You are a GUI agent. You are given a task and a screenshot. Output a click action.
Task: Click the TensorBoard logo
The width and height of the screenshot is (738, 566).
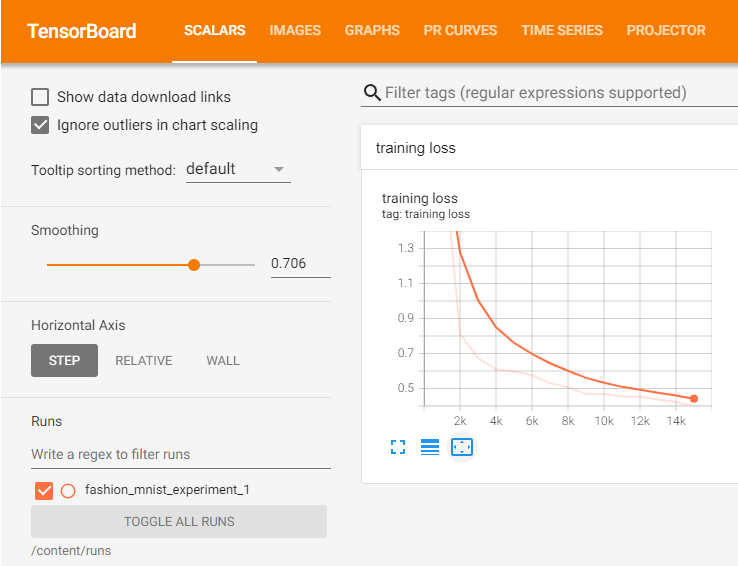82,31
